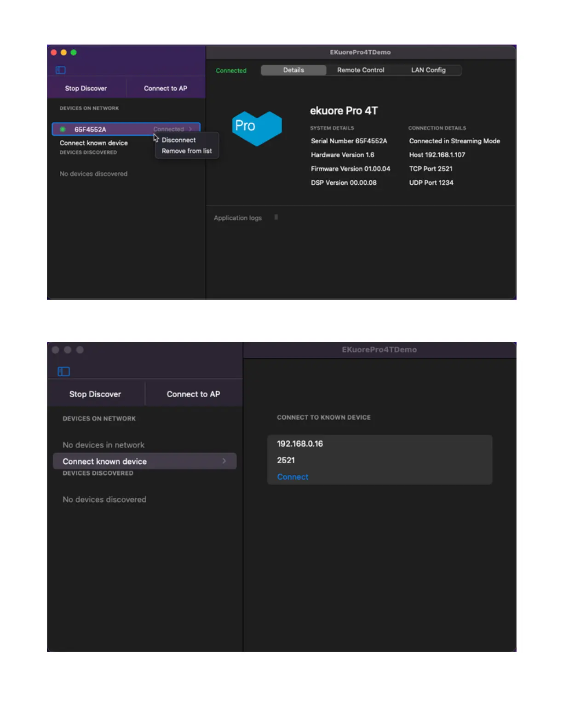Toggle sidebar icon in the lower window
Screen dimensions: 563x728
[63, 371]
